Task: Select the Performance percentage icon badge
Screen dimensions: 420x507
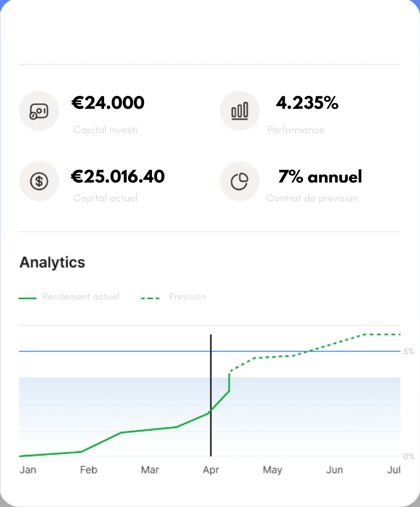Action: pos(239,111)
